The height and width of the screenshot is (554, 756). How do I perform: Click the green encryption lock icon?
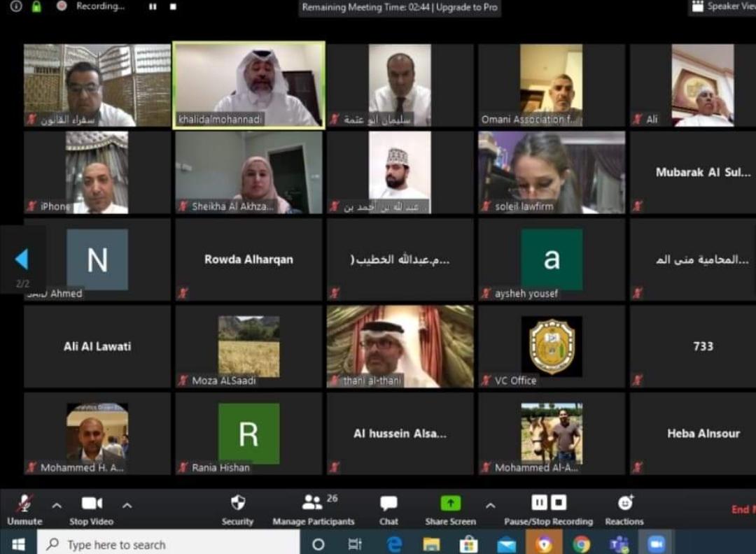36,6
